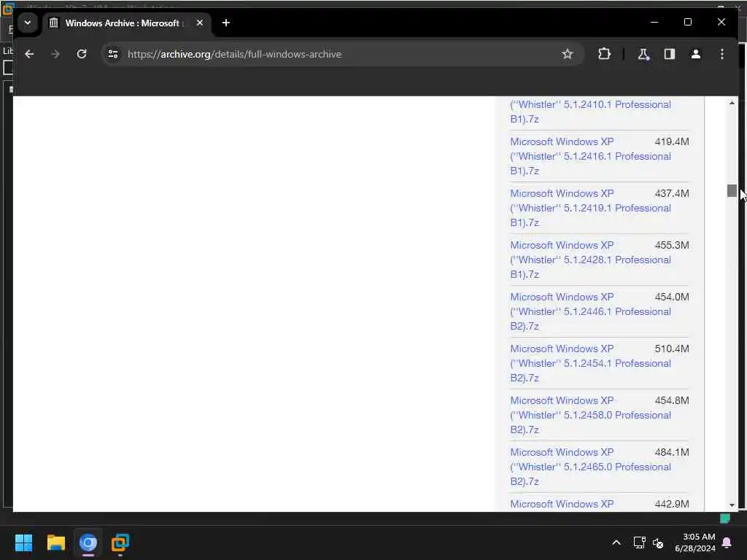This screenshot has width=747, height=560.
Task: Open Whistler 5.1.2410.1 Professional B1 link
Action: [590, 112]
